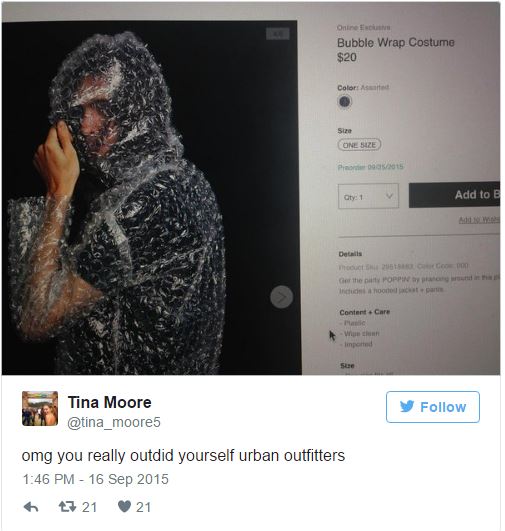The width and height of the screenshot is (505, 531).
Task: Click the Add to Bag button
Action: click(x=455, y=195)
